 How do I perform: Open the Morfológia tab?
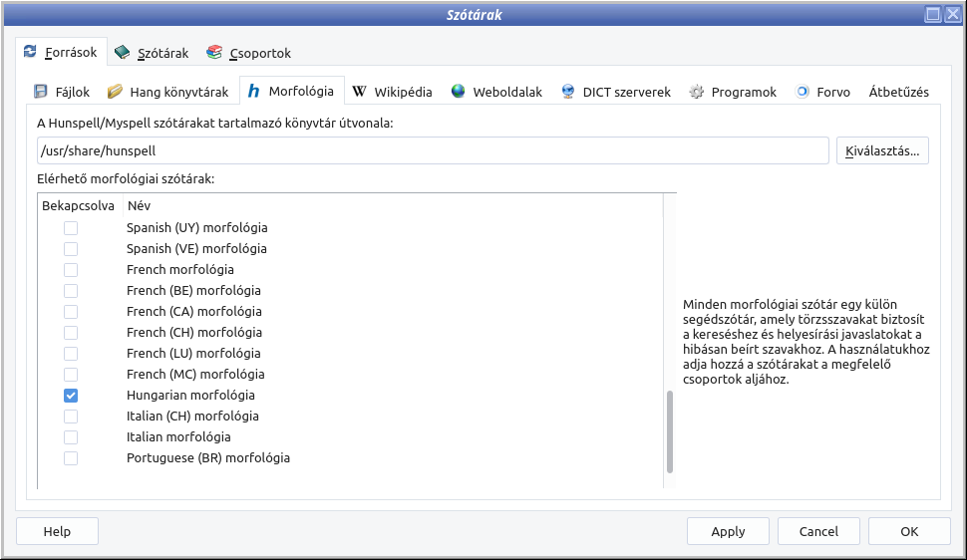point(291,92)
